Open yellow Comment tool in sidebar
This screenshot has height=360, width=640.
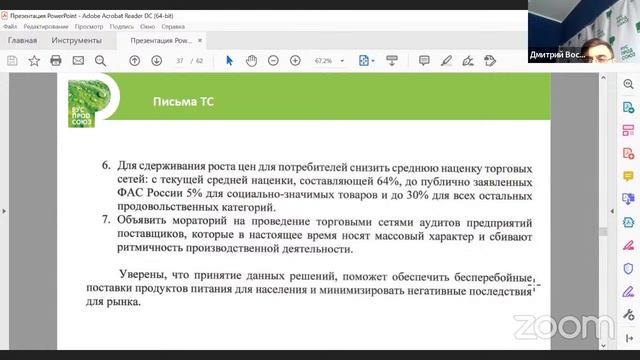(629, 176)
